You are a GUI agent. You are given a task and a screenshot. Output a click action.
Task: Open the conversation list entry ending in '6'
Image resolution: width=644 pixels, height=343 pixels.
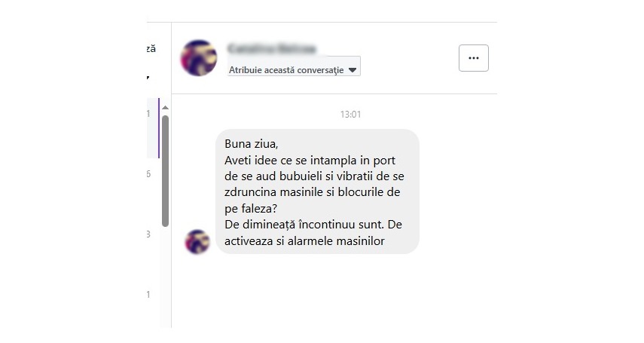(x=153, y=174)
